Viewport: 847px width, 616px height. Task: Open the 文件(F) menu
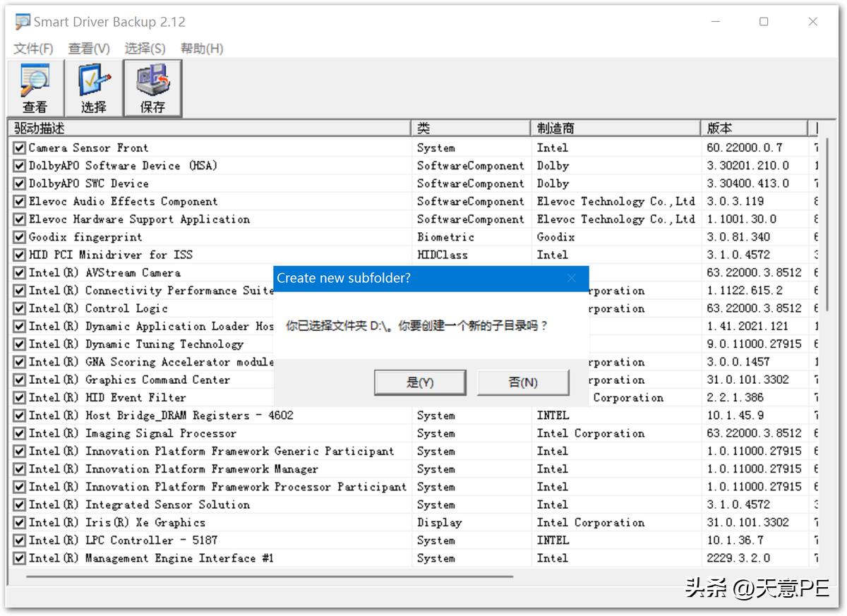click(31, 48)
